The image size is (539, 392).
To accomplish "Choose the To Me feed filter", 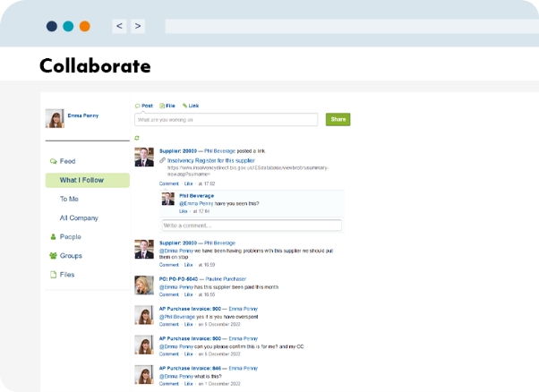I will tap(69, 199).
